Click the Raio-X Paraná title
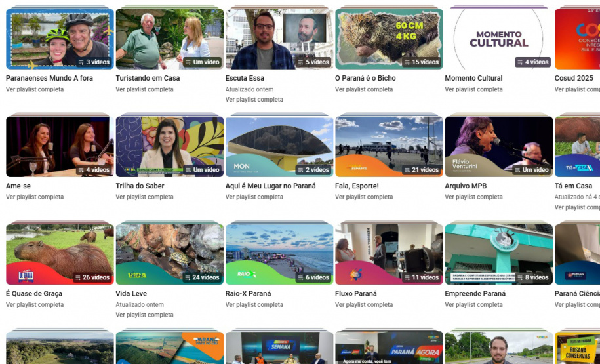This screenshot has width=600, height=364. [x=248, y=294]
